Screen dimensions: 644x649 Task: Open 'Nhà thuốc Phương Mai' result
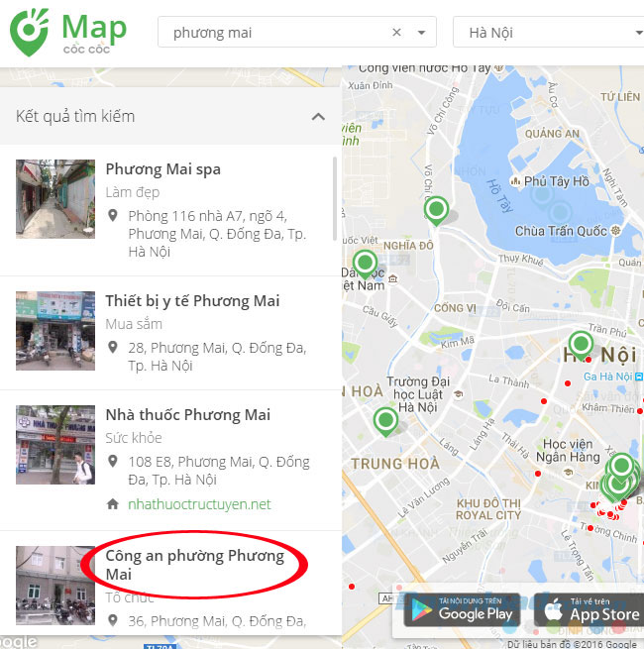coord(188,415)
